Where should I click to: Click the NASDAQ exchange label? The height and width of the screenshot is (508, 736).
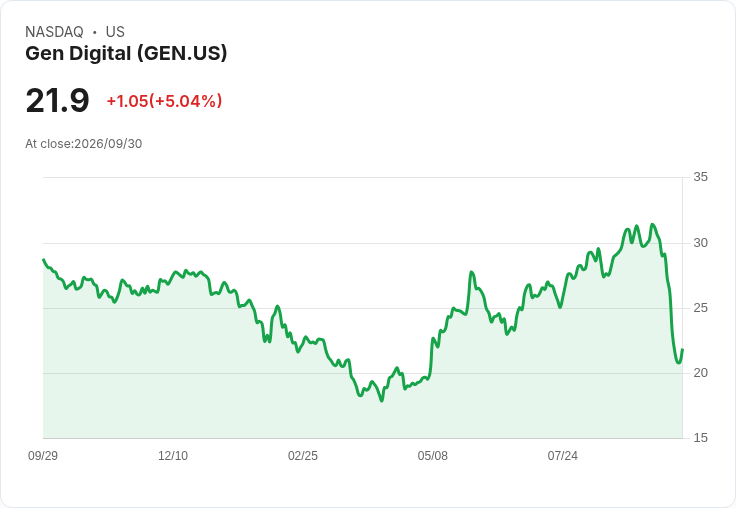pos(54,32)
